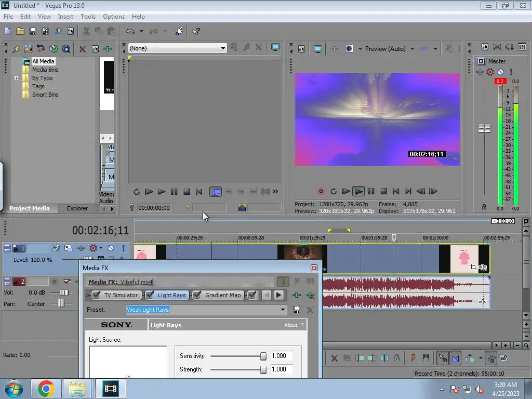Switch to the Project Media tab
The height and width of the screenshot is (399, 532).
(x=30, y=208)
